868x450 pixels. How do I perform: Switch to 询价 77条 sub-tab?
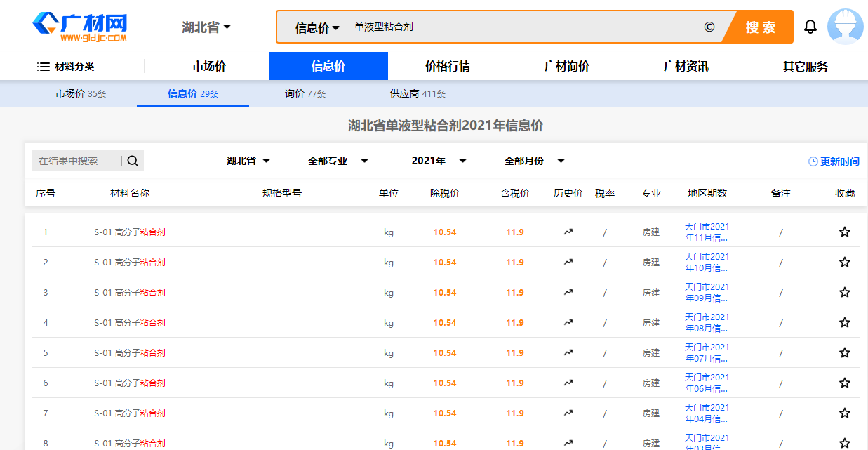(x=305, y=93)
